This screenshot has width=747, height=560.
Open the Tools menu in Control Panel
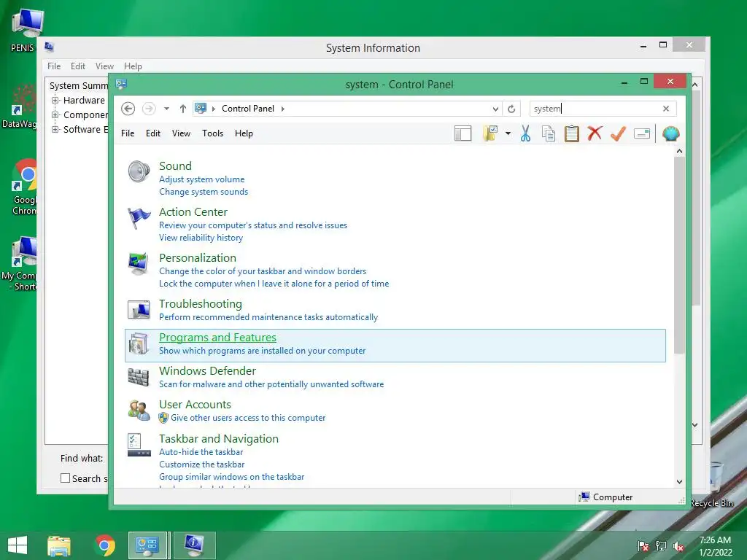212,133
